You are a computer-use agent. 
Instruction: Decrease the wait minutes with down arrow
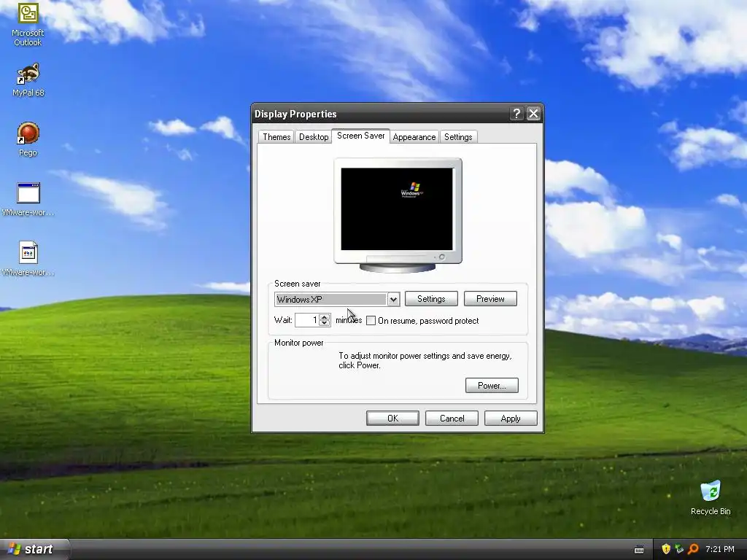[x=325, y=323]
